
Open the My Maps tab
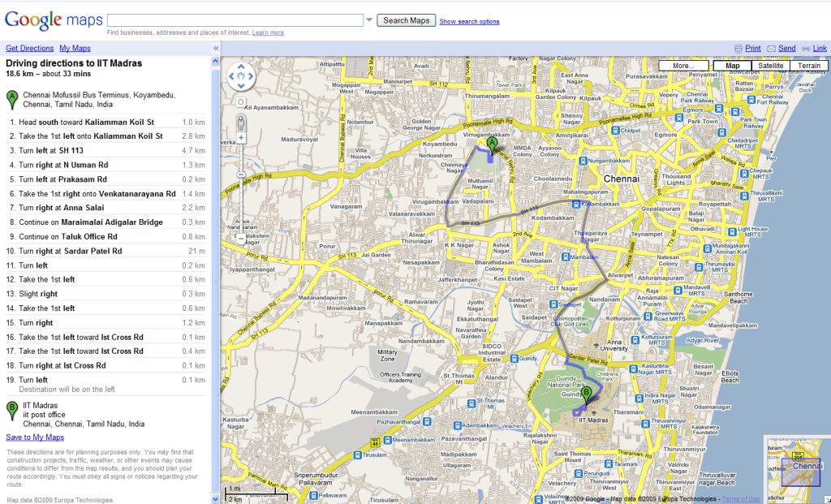click(75, 48)
